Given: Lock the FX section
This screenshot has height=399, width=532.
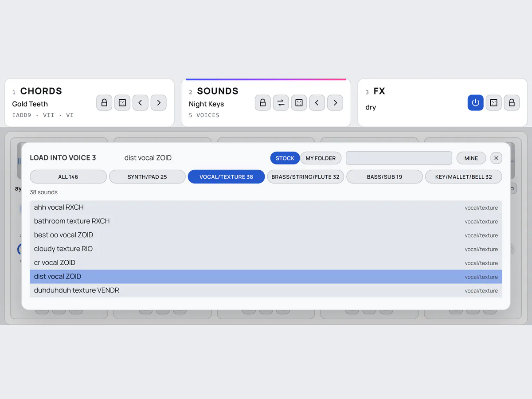Looking at the screenshot, I should click(x=512, y=103).
